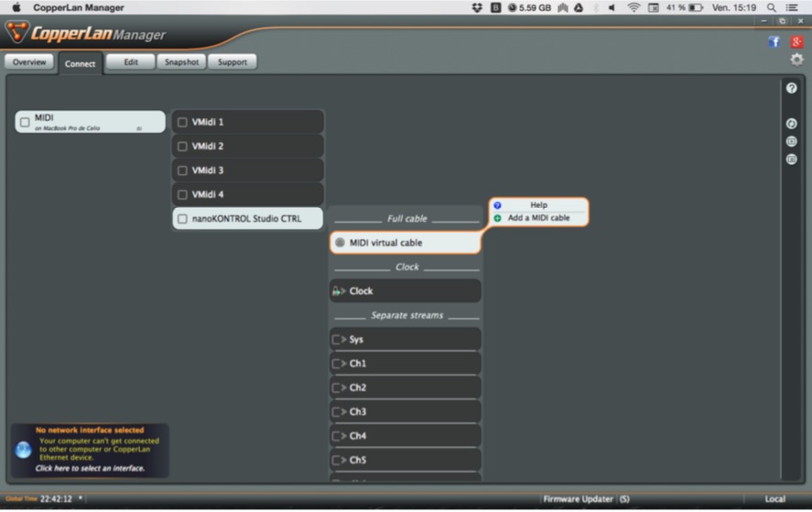Screen dimensions: 812x512
Task: Click the network globe icon
Action: [24, 450]
